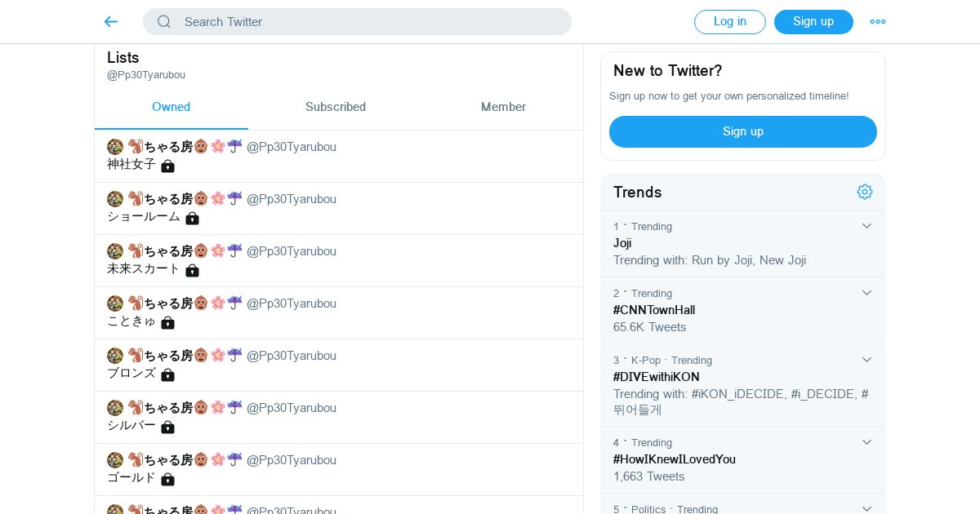Open the Trends settings gear
Screen dimensions: 980x514
(x=865, y=192)
